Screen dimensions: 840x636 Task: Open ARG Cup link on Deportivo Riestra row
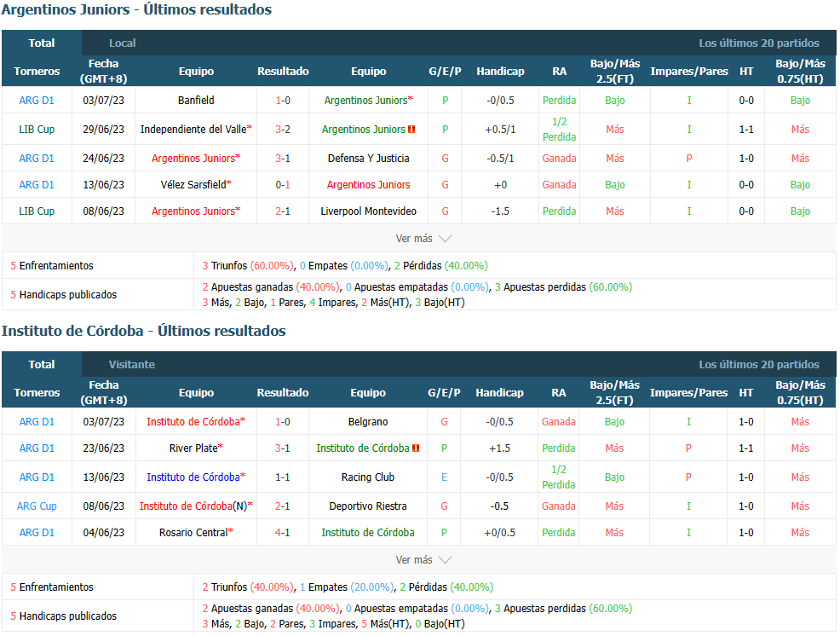pos(37,506)
